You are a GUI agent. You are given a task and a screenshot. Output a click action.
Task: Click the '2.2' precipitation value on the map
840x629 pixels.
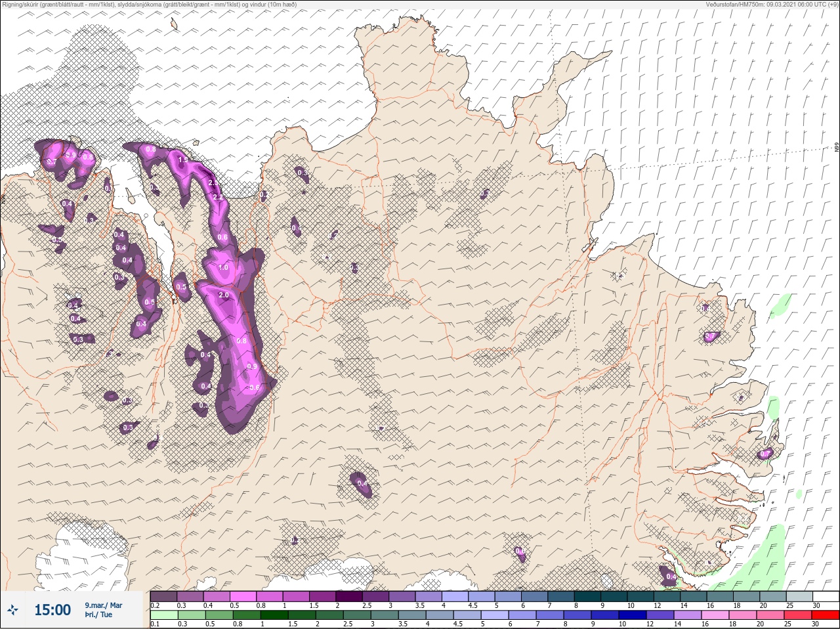coord(218,197)
